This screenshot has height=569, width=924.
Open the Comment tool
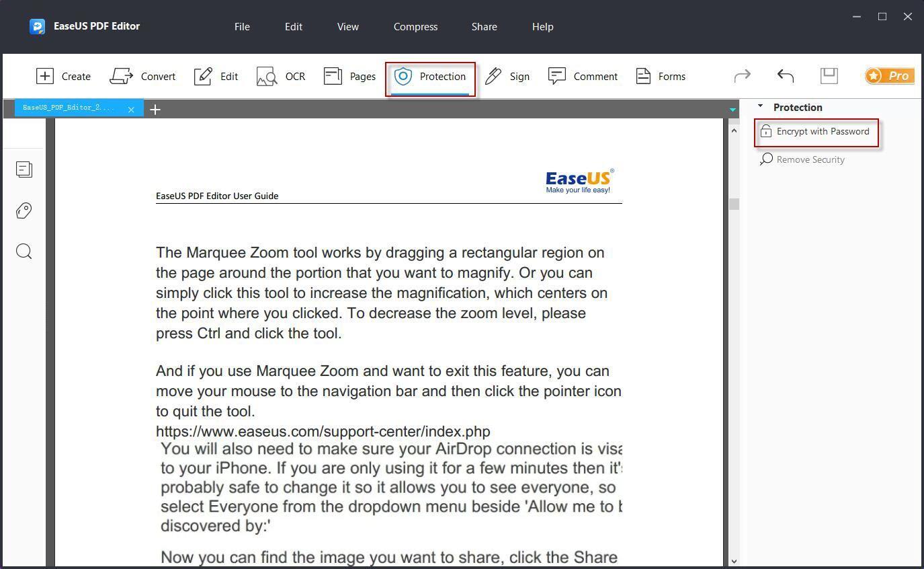click(583, 76)
